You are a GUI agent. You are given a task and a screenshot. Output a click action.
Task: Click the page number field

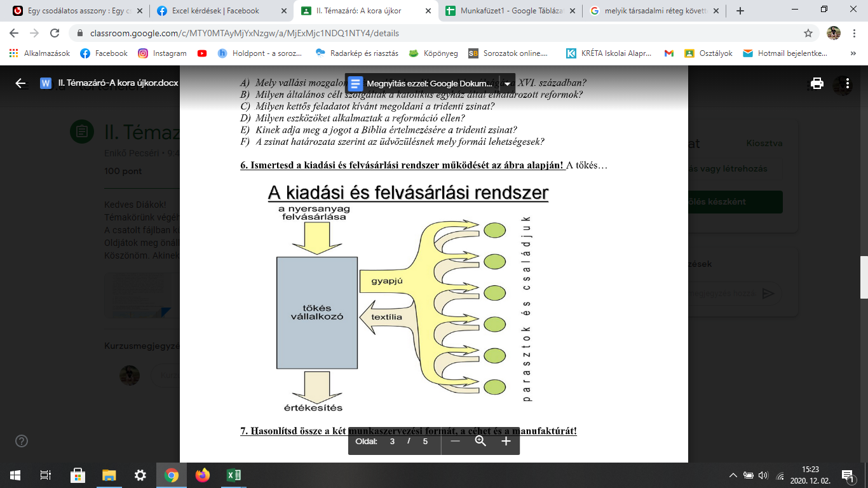click(x=392, y=441)
